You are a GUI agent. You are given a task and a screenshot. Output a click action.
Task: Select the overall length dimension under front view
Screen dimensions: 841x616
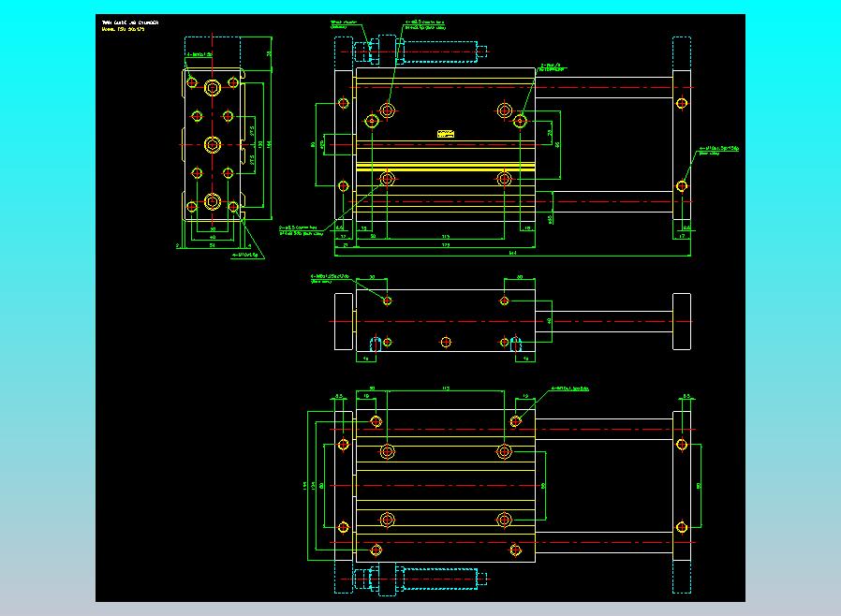(x=513, y=253)
